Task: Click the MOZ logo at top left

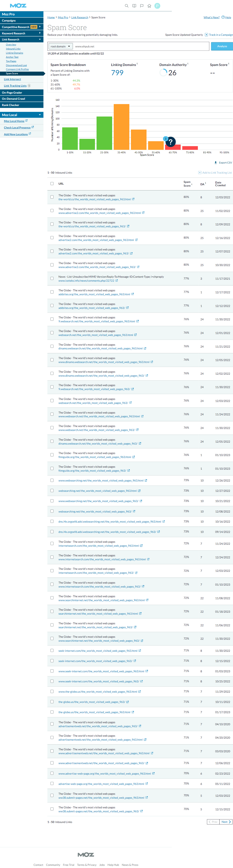Action: click(18, 6)
